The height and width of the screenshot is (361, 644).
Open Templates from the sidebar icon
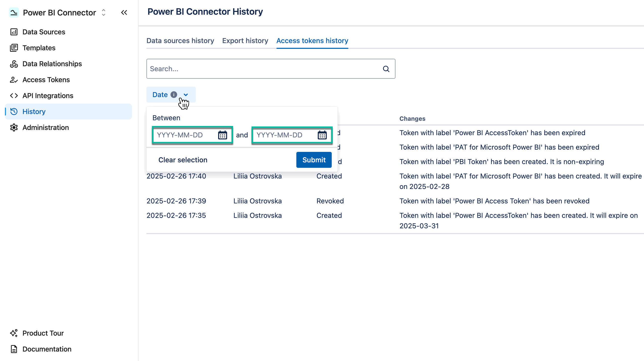14,48
